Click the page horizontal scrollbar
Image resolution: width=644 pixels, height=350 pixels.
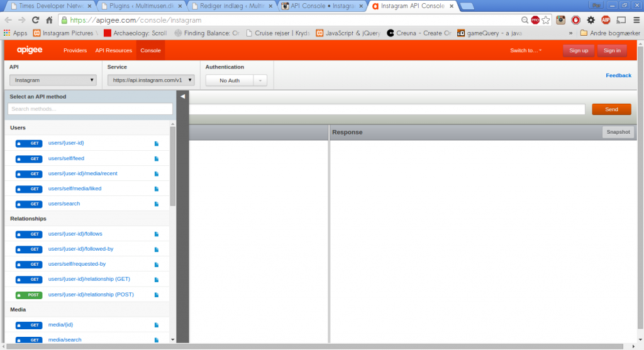[314, 347]
